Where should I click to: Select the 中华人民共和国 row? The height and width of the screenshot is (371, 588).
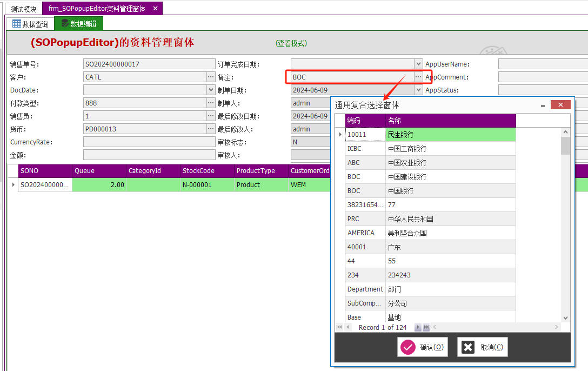[x=431, y=219]
